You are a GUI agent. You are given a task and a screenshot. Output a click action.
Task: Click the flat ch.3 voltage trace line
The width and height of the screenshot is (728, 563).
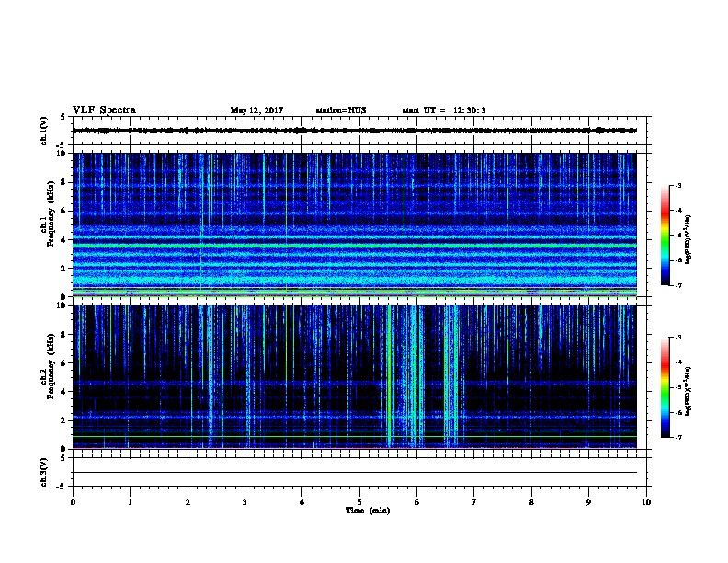(x=355, y=473)
